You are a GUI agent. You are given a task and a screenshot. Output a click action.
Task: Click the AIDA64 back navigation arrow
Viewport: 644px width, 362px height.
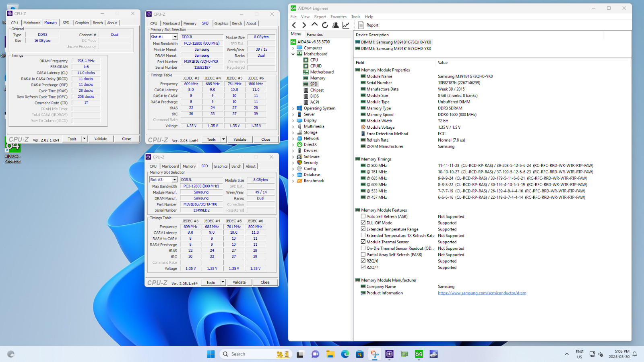tap(294, 25)
